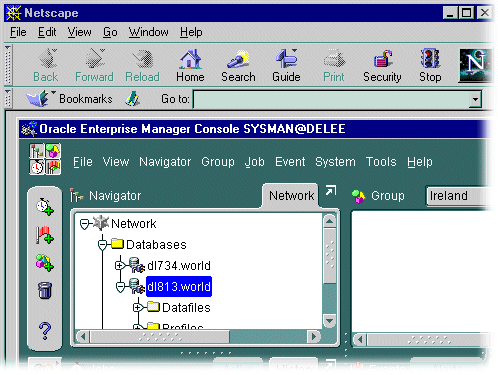Select the Datafiles folder item
Screen dimensions: 498x375
click(x=186, y=307)
